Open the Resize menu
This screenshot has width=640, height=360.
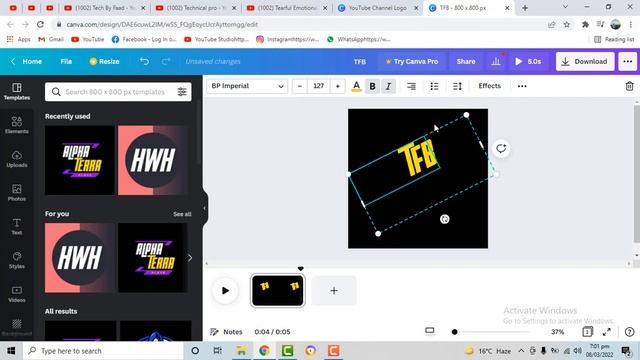coord(104,61)
